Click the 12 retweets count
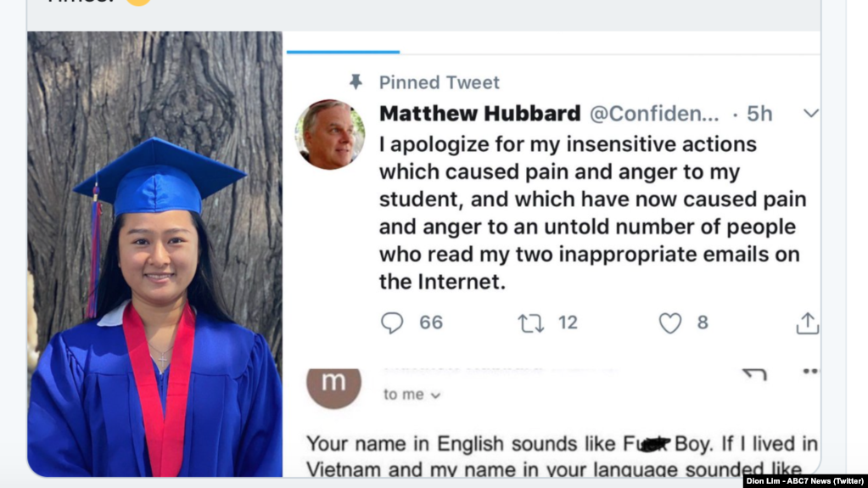Screen dimensions: 868x488 pos(568,323)
